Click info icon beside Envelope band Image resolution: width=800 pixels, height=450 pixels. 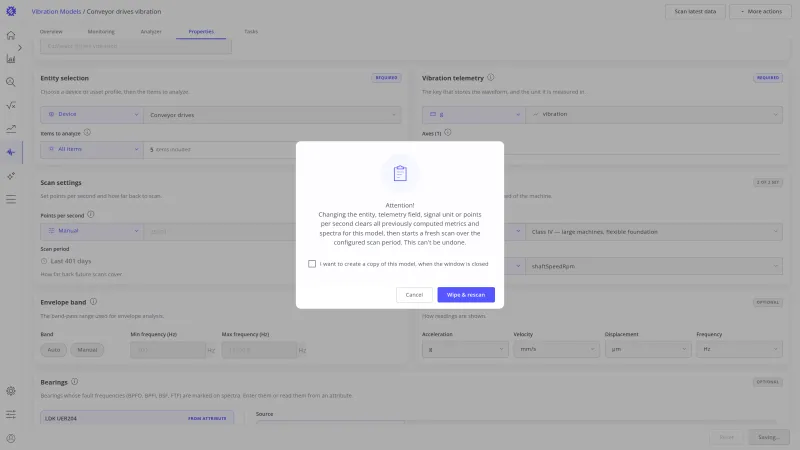(x=93, y=302)
